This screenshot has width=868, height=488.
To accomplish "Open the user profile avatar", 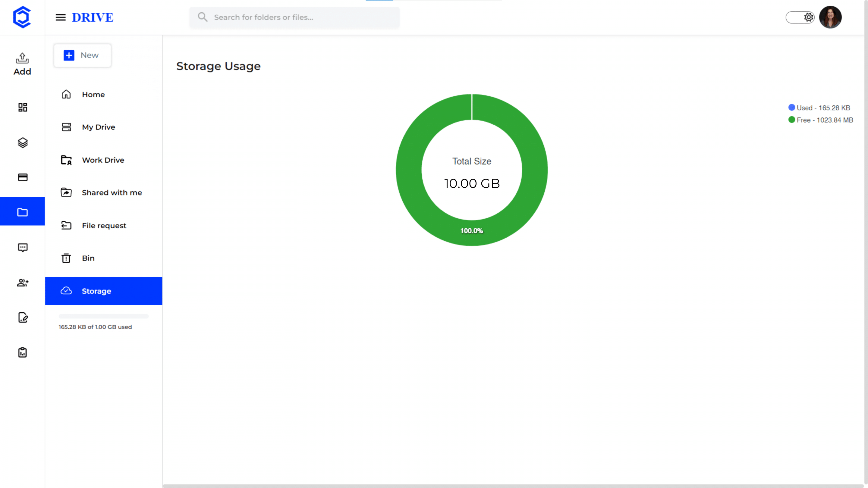I will tap(830, 17).
